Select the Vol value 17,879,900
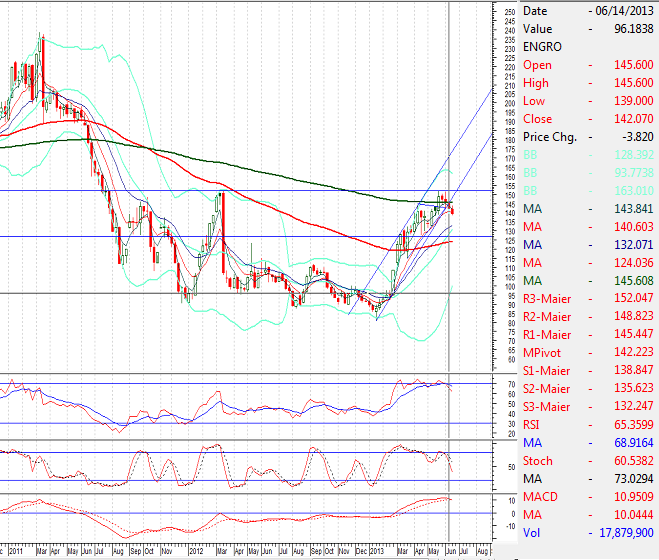The height and width of the screenshot is (560, 659). pyautogui.click(x=625, y=532)
